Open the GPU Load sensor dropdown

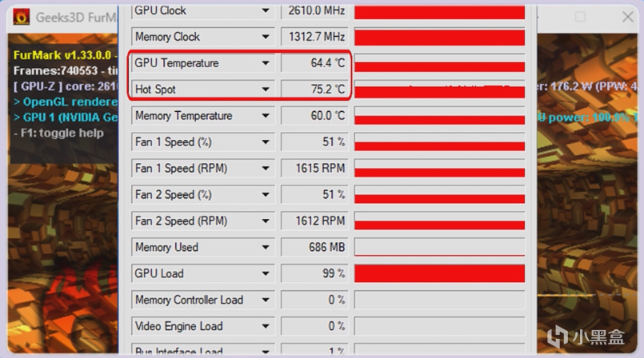pyautogui.click(x=266, y=273)
